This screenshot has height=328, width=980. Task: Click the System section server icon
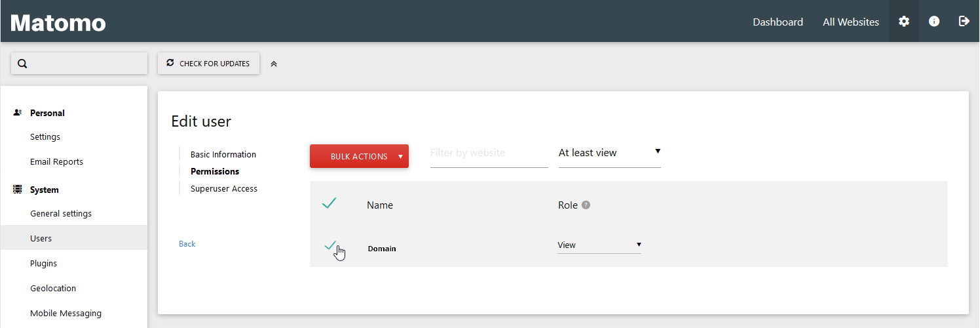18,190
